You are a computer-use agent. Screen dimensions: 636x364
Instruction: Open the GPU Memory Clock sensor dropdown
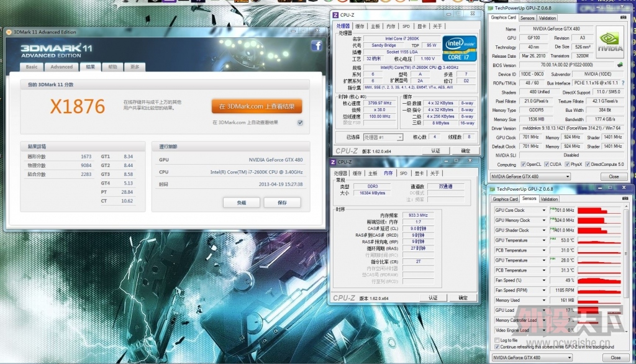pyautogui.click(x=544, y=221)
